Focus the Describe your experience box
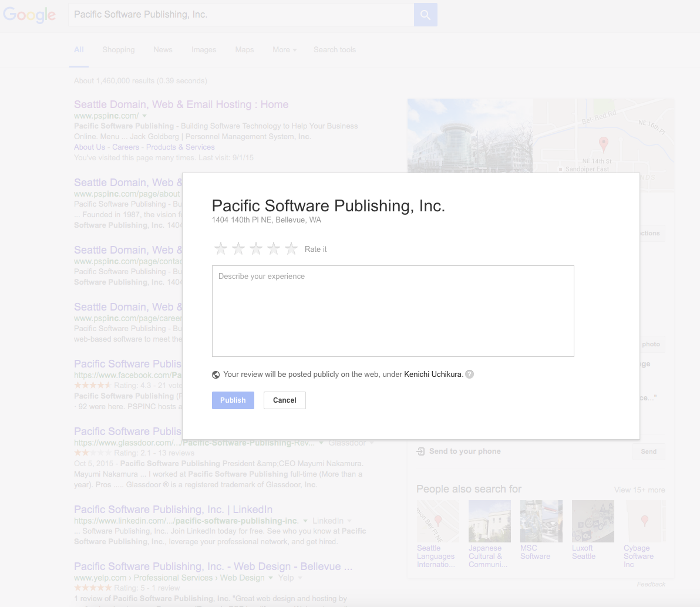 [393, 311]
